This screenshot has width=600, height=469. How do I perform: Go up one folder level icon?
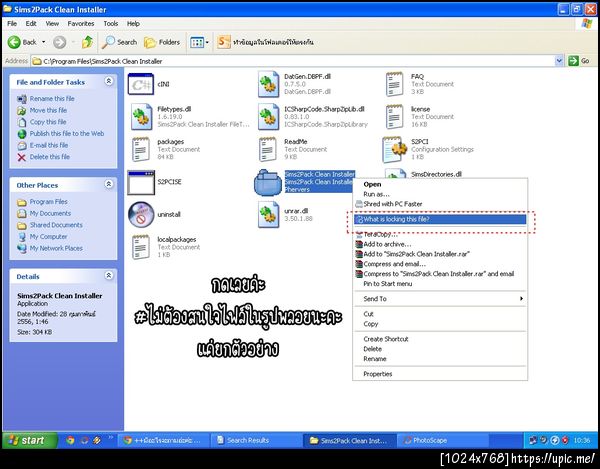tap(88, 42)
